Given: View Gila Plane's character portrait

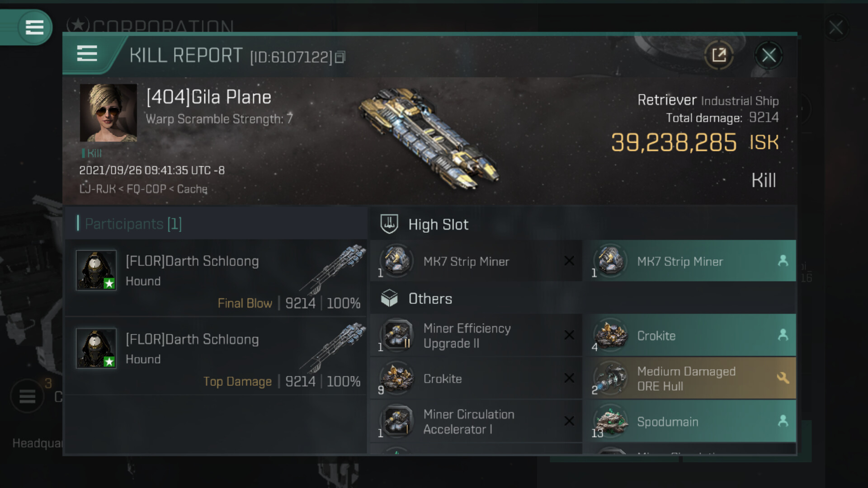Looking at the screenshot, I should 108,113.
